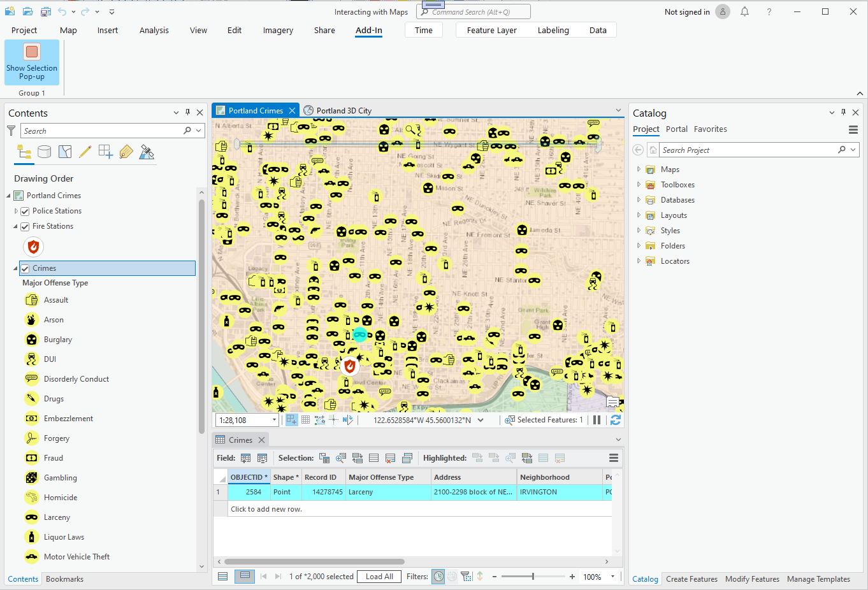Screen dimensions: 868x590
Task: Pause drawing of the map
Action: point(597,419)
